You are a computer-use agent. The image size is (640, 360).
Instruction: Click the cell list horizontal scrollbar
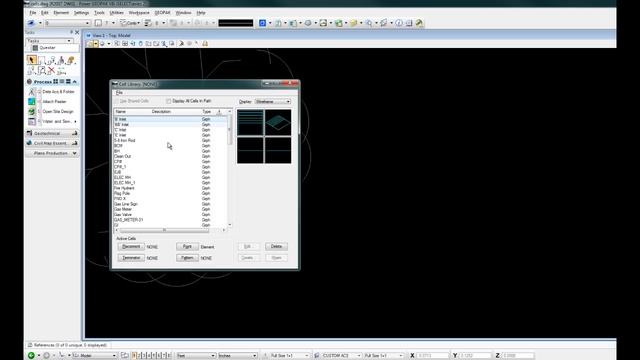tap(170, 230)
